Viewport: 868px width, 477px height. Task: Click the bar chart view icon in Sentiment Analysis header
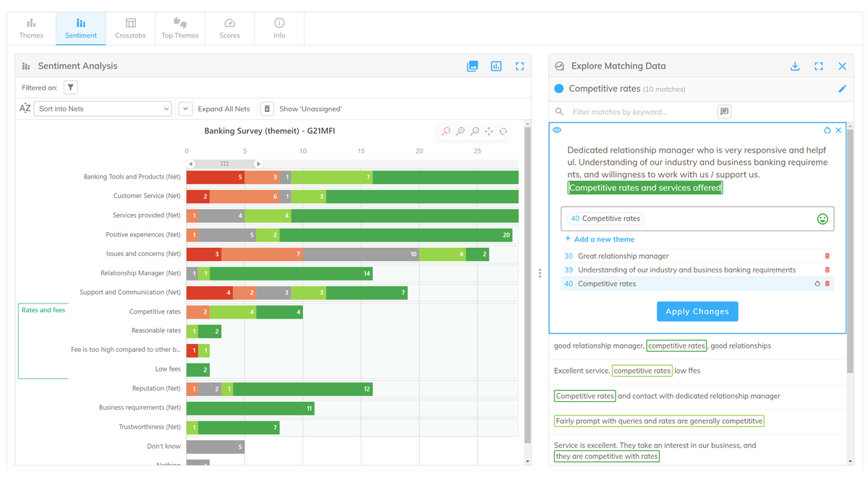point(496,66)
